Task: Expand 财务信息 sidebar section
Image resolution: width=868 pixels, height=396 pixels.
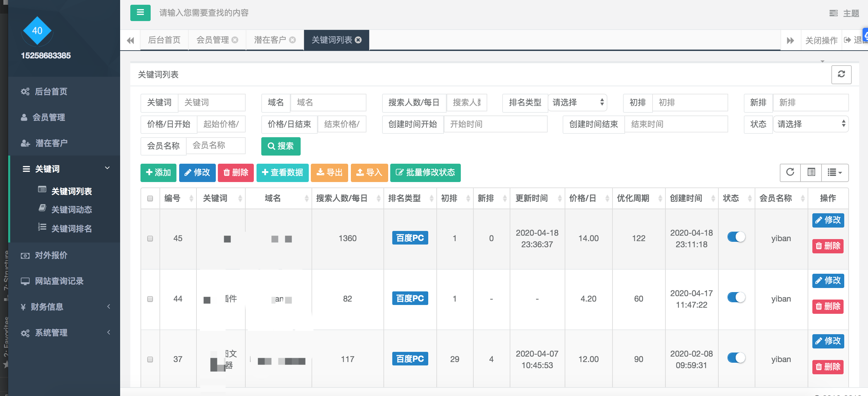Action: 64,307
